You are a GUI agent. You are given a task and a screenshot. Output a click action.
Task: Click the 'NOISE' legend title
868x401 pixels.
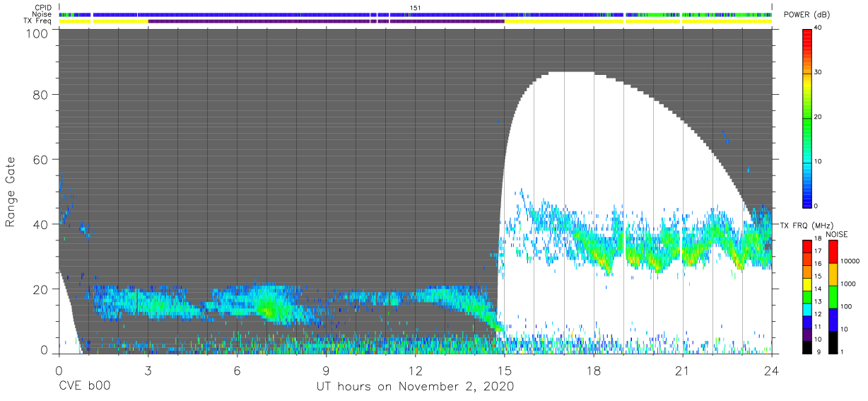coord(837,234)
